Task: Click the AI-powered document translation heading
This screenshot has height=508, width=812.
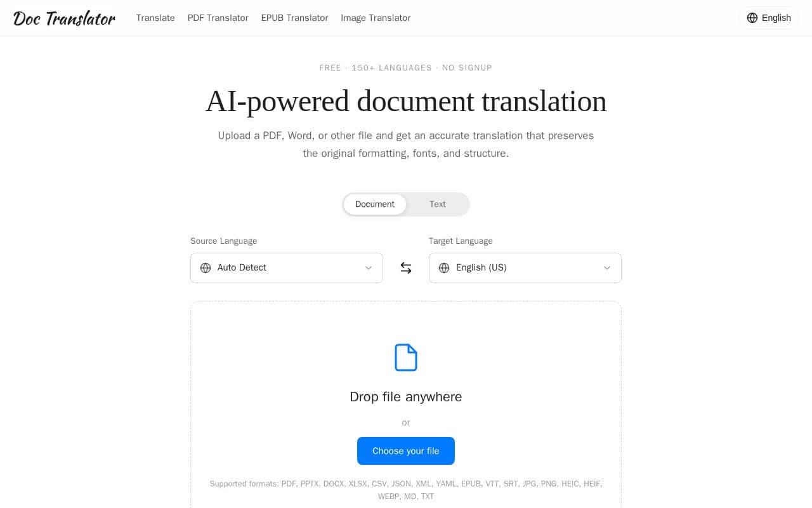Action: coord(406,102)
